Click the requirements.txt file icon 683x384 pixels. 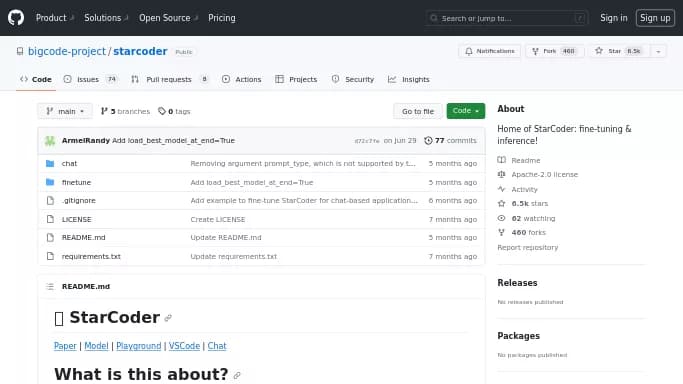point(50,256)
